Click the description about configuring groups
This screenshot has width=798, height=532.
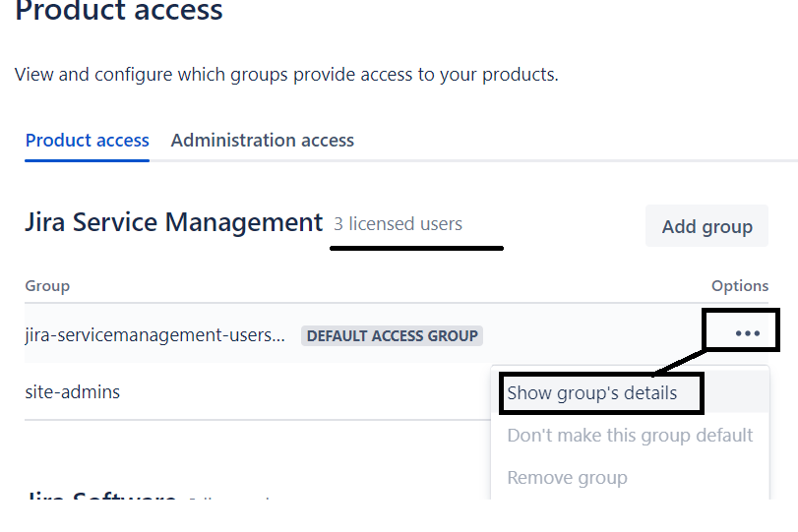pyautogui.click(x=286, y=75)
